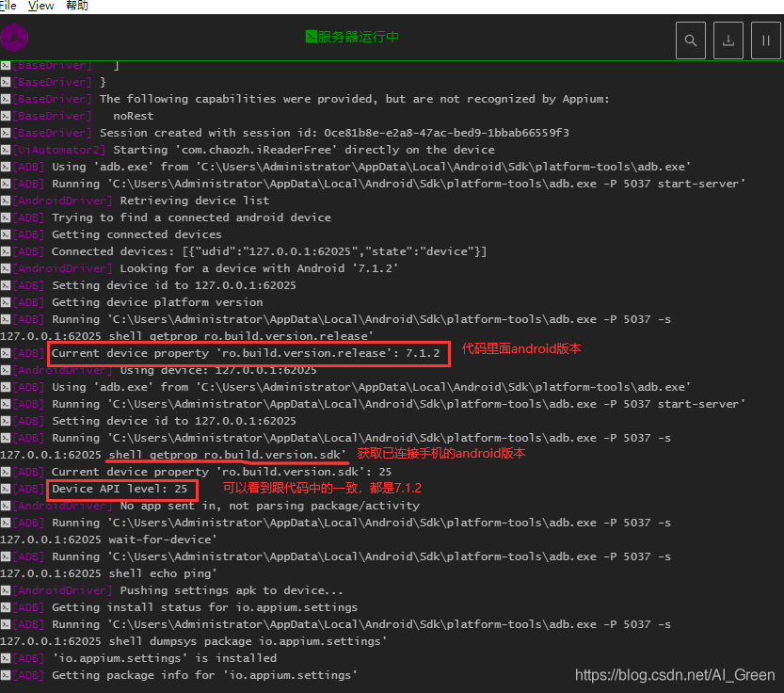Screen dimensions: 784x693
Task: Select the 'Connected devices' udid log line
Action: pyautogui.click(x=269, y=251)
